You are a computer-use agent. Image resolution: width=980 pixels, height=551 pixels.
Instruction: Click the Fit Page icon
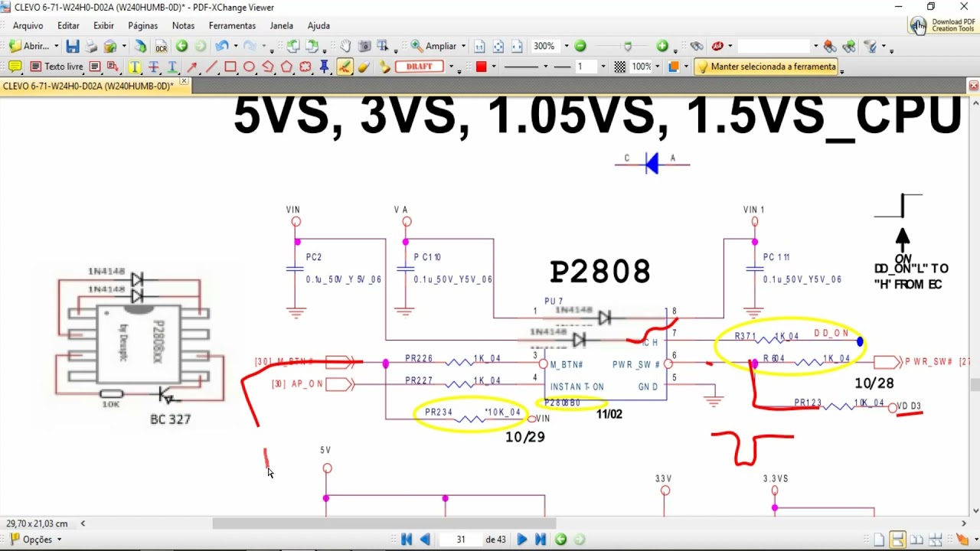tap(498, 46)
